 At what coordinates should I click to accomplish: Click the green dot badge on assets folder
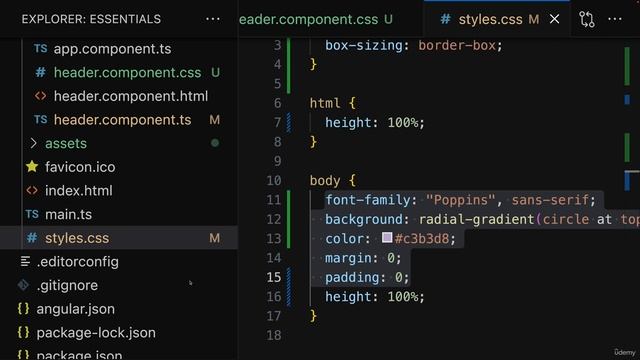[215, 143]
